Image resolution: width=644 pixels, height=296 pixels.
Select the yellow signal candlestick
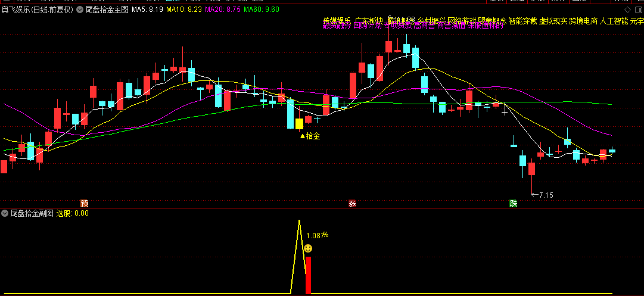(x=300, y=123)
